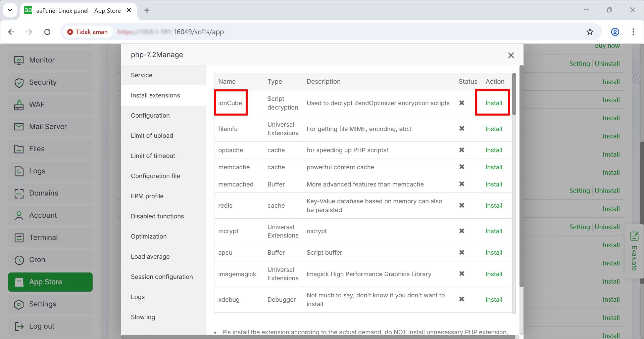The width and height of the screenshot is (644, 339).
Task: Click the WAF firewall icon
Action: pyautogui.click(x=19, y=105)
